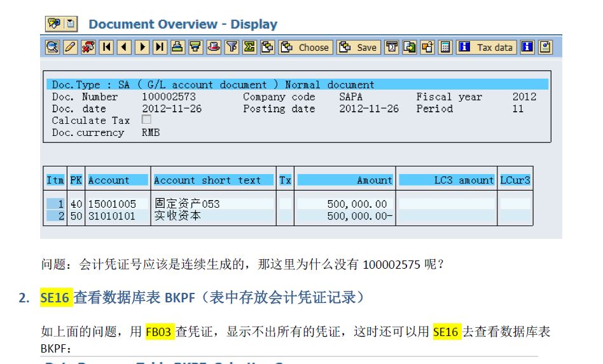Click the amount 500,000.00 in row 1
Viewport: 603px width, 364px height.
point(357,204)
